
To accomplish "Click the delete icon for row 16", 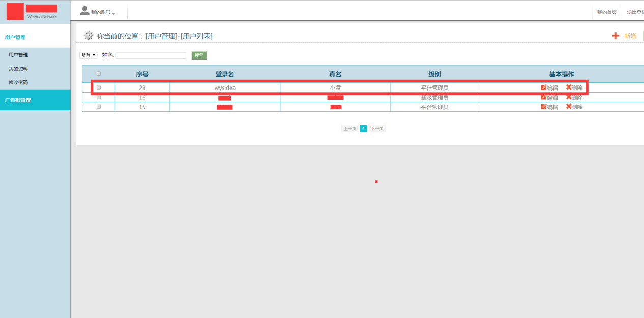I will pos(569,97).
